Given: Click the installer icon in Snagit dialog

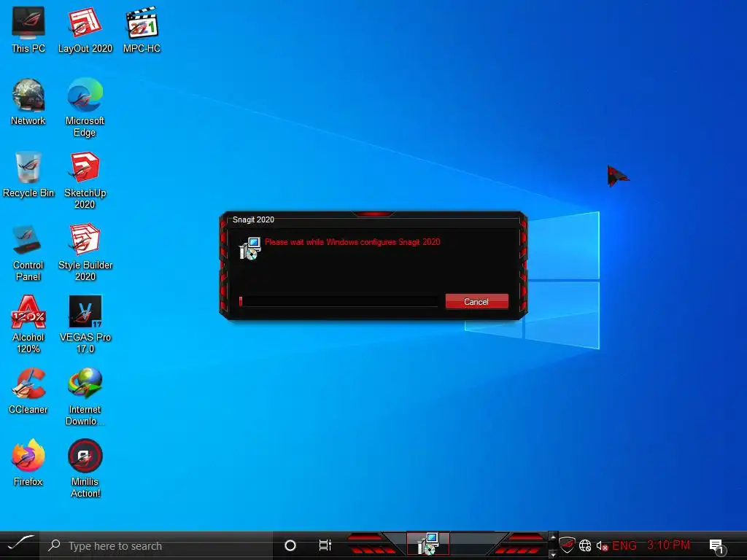Looking at the screenshot, I should [249, 249].
